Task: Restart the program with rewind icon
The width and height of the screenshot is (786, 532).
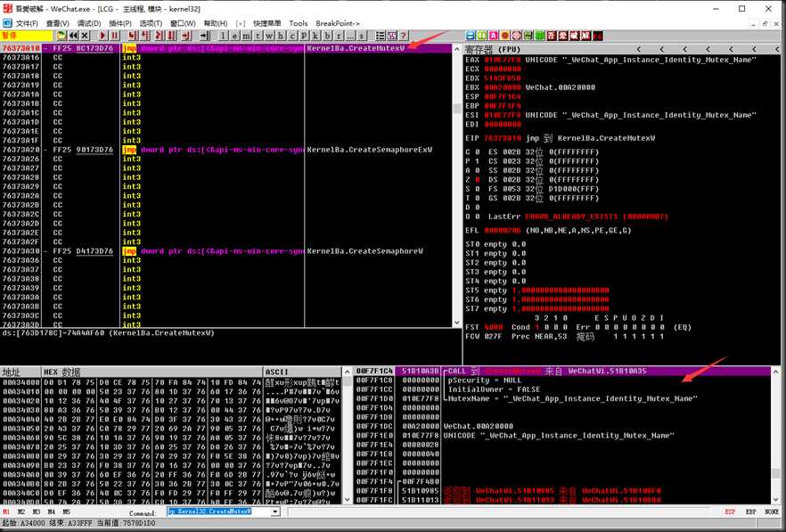Action: (x=73, y=36)
